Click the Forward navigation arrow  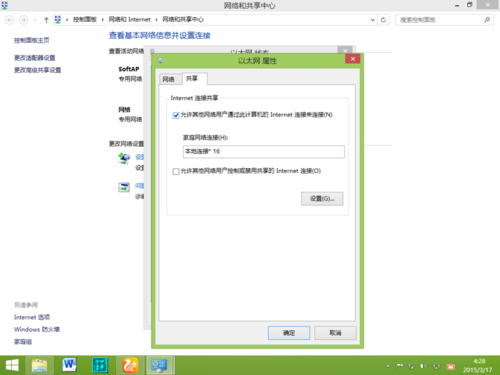(23, 20)
